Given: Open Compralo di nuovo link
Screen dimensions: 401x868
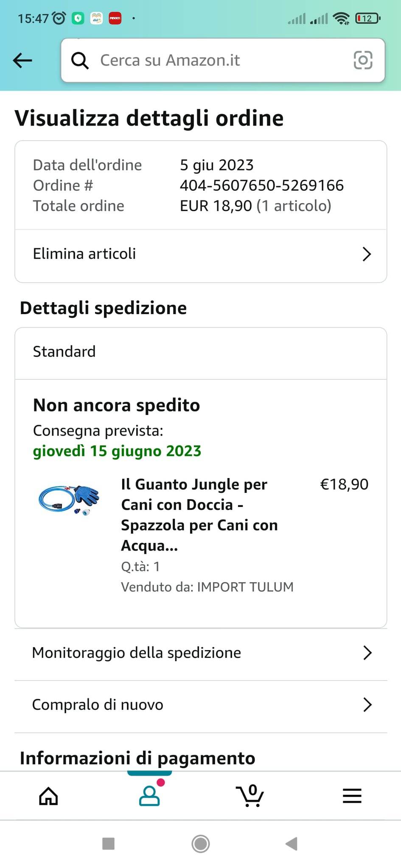Looking at the screenshot, I should pos(201,705).
